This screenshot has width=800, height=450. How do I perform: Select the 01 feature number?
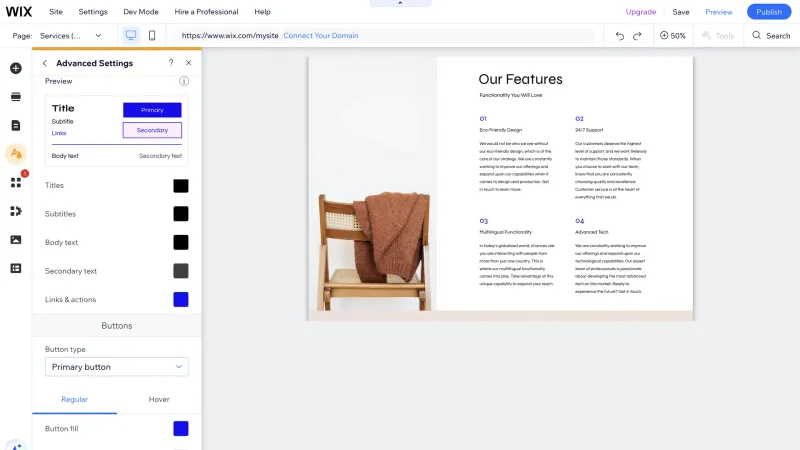point(483,118)
